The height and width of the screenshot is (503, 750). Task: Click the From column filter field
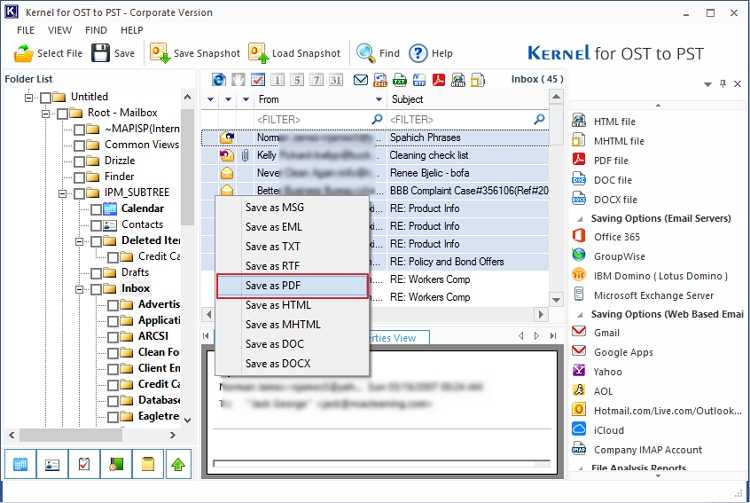320,119
